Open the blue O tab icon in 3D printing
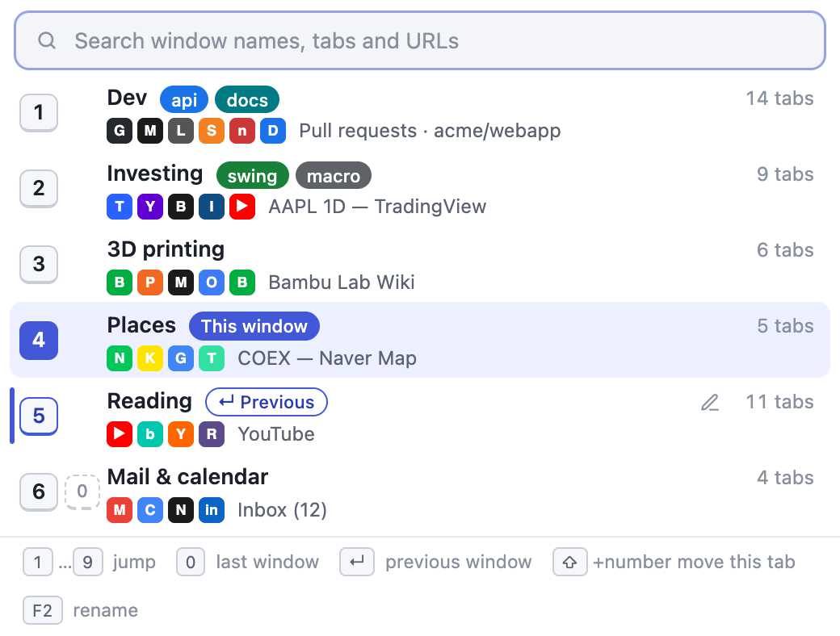The height and width of the screenshot is (636, 840). pos(212,282)
